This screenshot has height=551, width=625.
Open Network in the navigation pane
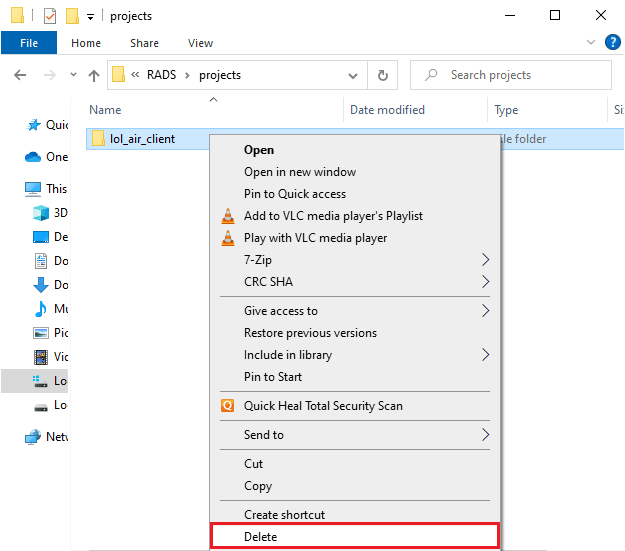point(47,437)
